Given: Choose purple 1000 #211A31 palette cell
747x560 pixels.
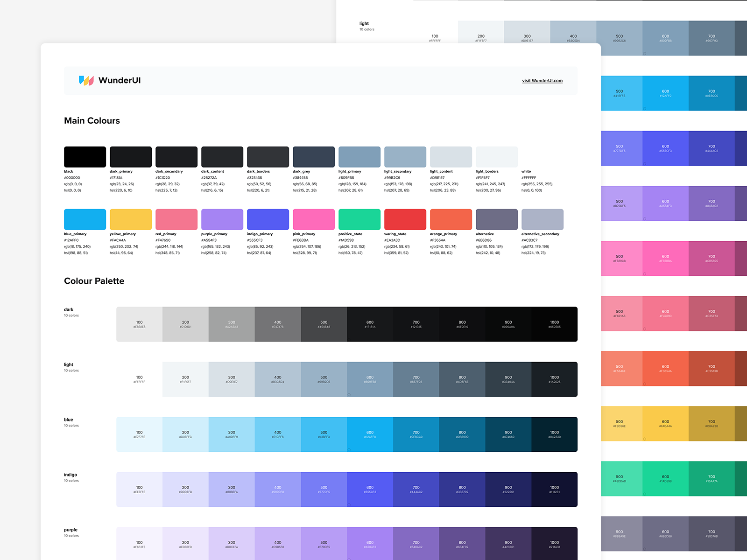Looking at the screenshot, I should 555,544.
